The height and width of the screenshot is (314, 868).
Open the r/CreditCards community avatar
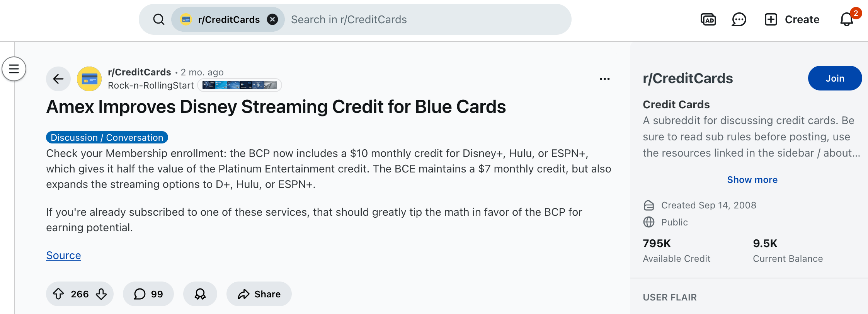[89, 79]
